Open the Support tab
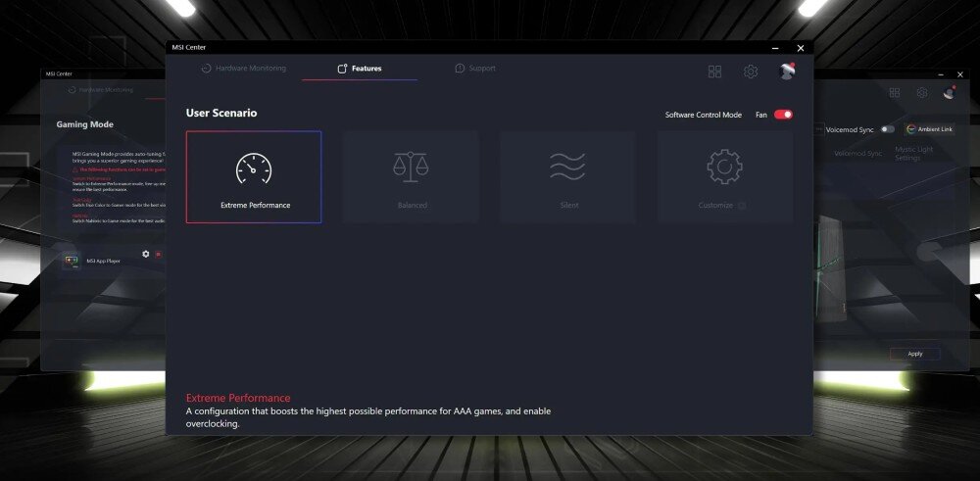 [x=475, y=69]
